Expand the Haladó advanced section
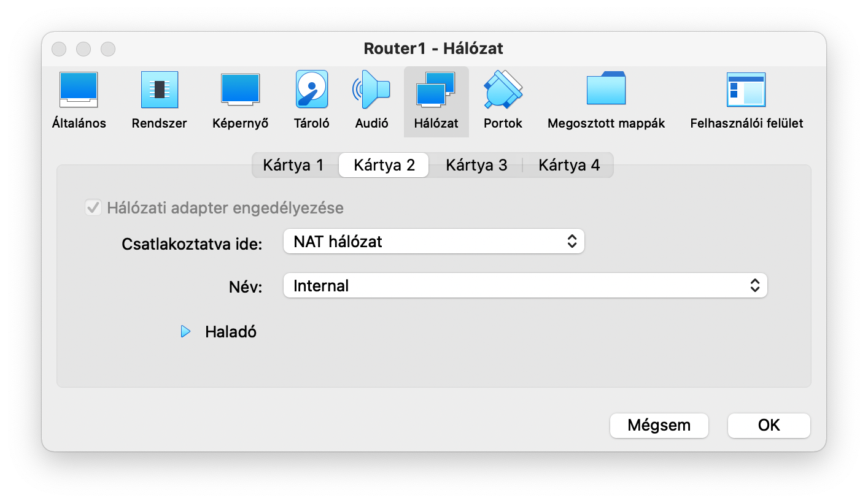Image resolution: width=868 pixels, height=503 pixels. tap(186, 332)
